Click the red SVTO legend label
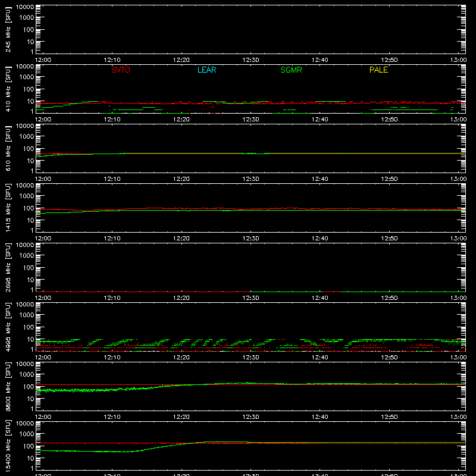The image size is (476, 476). [x=121, y=70]
